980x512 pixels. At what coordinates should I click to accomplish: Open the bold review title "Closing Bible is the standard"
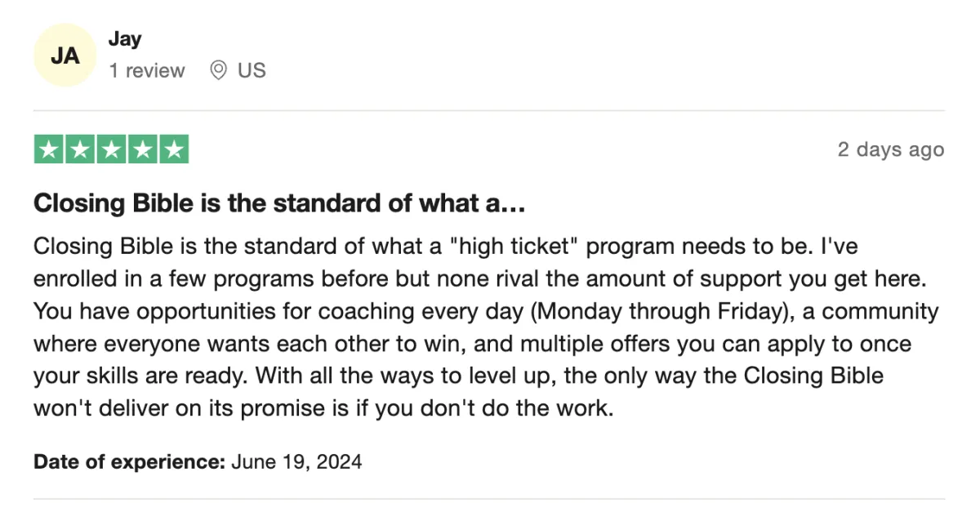click(x=278, y=204)
